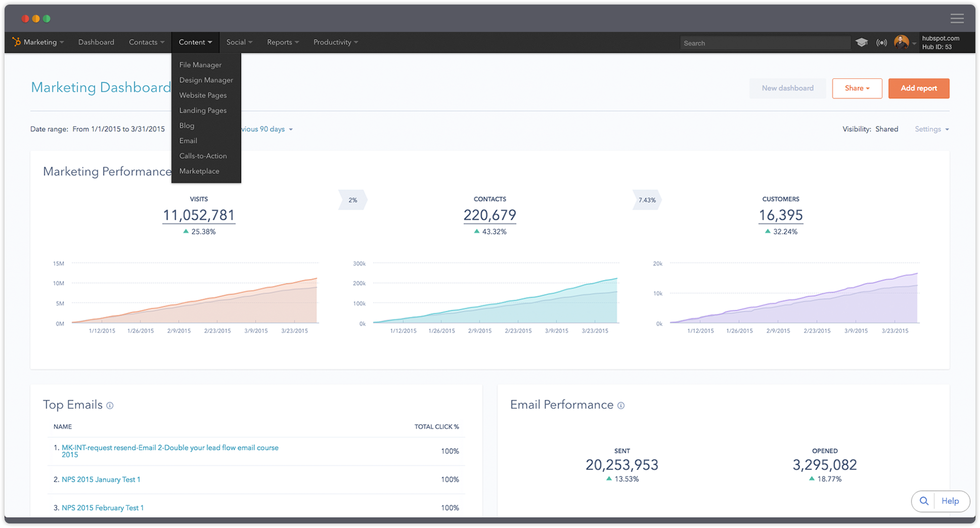This screenshot has width=980, height=528.
Task: Click the Search input field
Action: click(765, 43)
